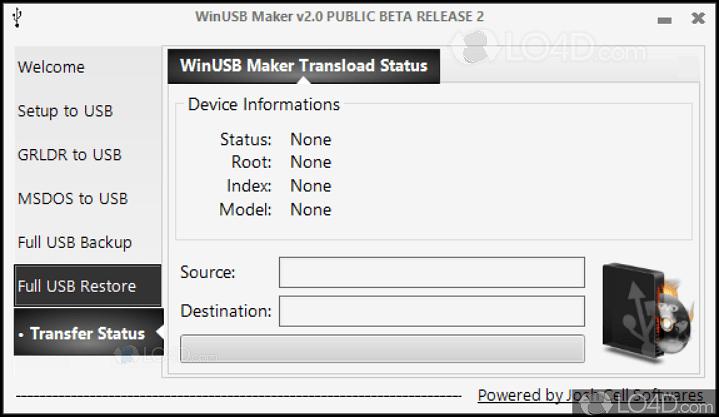Click the Device Informations group label
719x417 pixels.
[x=264, y=105]
